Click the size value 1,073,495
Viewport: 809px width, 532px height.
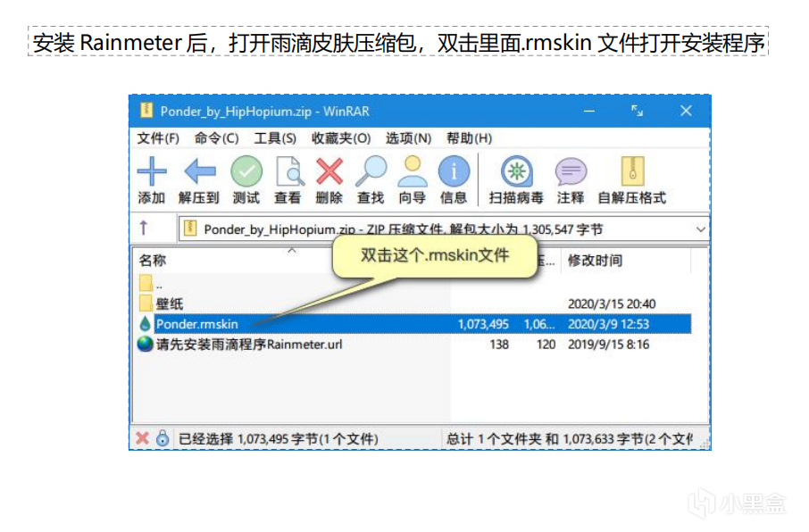click(483, 324)
